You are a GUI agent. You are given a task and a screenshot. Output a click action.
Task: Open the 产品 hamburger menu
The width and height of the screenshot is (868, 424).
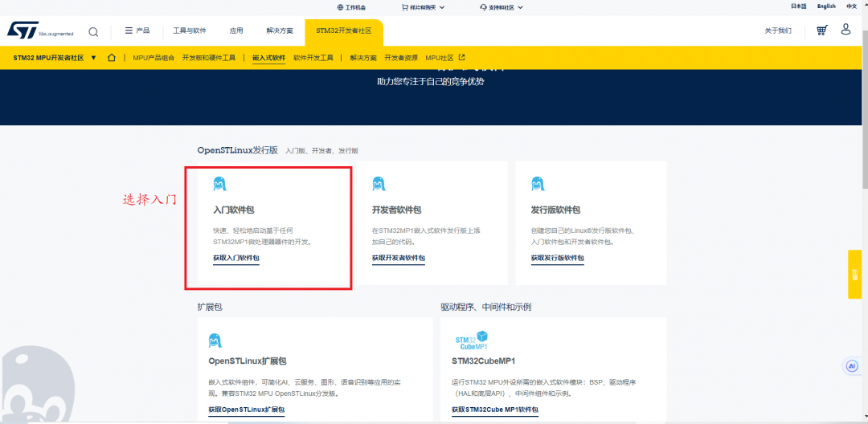coord(137,31)
